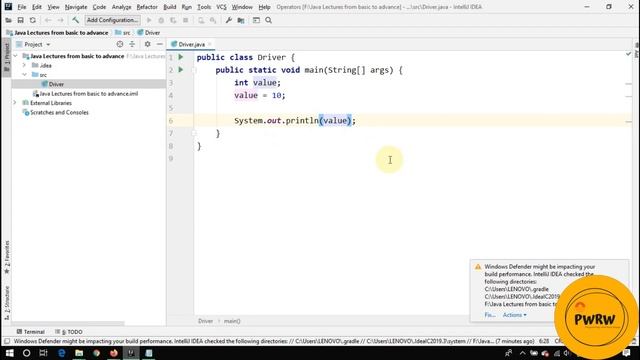The height and width of the screenshot is (360, 640).
Task: Click the Add Configuration button
Action: (112, 20)
